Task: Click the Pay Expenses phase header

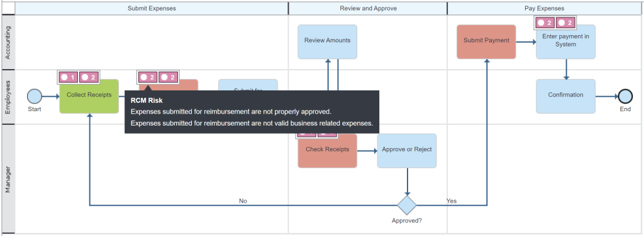Action: click(544, 8)
